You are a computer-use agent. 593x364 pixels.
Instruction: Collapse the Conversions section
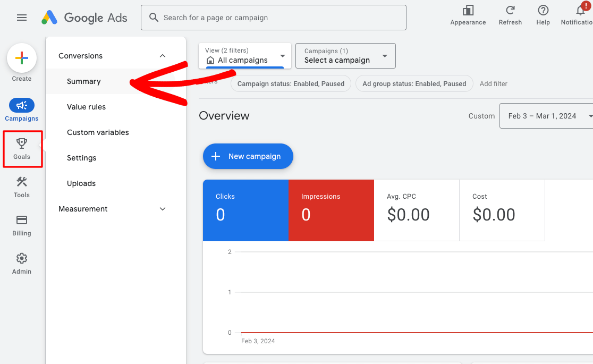163,55
